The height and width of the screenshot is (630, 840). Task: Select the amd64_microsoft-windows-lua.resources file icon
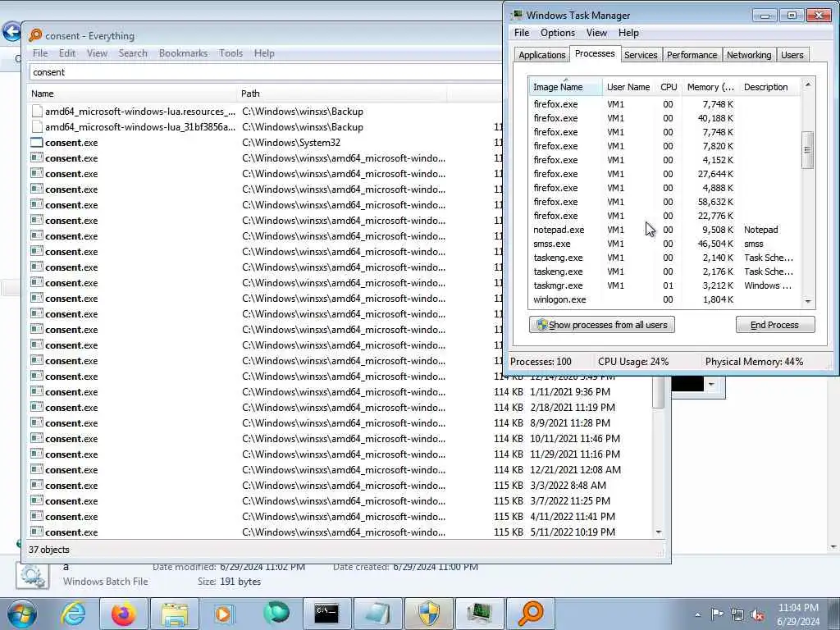[36, 112]
